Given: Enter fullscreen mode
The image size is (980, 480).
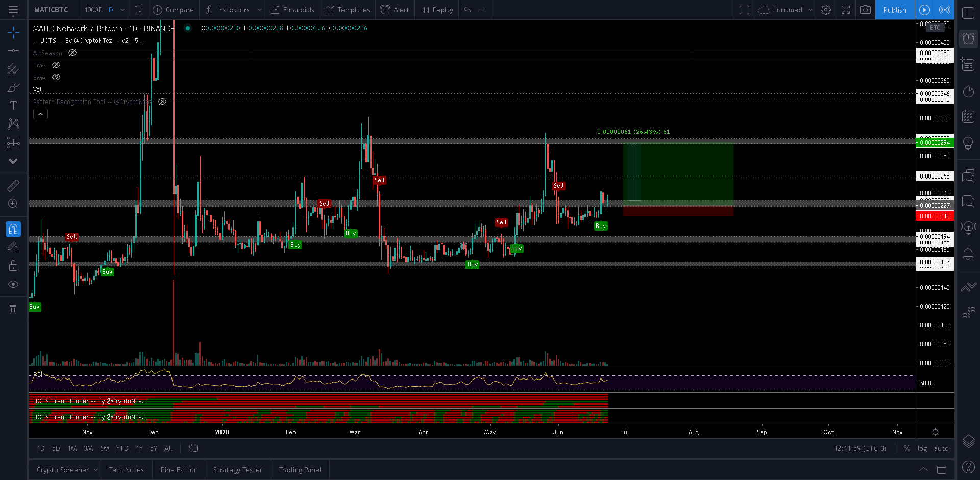Looking at the screenshot, I should click(846, 10).
